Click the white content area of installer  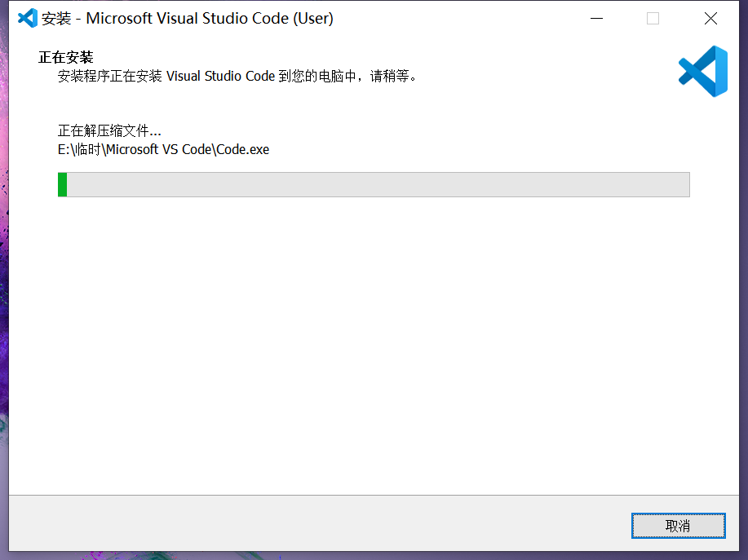367,342
